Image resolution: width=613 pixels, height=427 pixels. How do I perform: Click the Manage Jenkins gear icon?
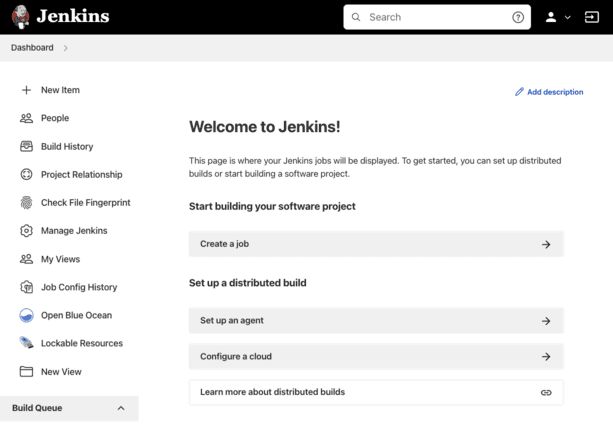(26, 231)
